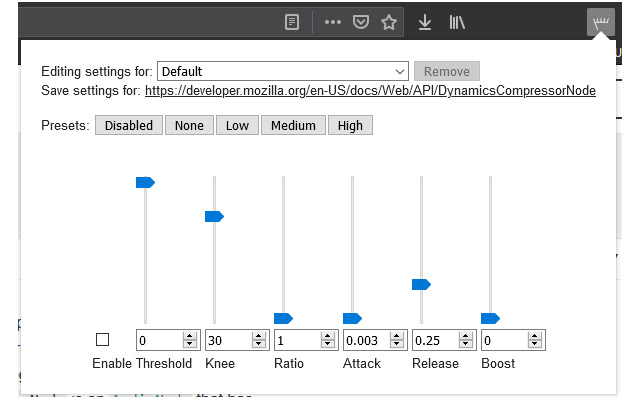Click the Attack label
The image size is (640, 400).
[x=362, y=363]
